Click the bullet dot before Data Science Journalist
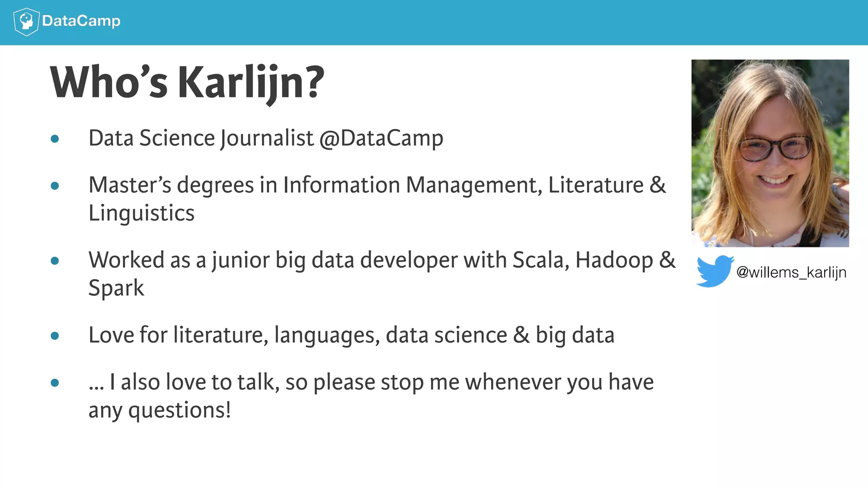The height and width of the screenshot is (488, 868). click(55, 139)
